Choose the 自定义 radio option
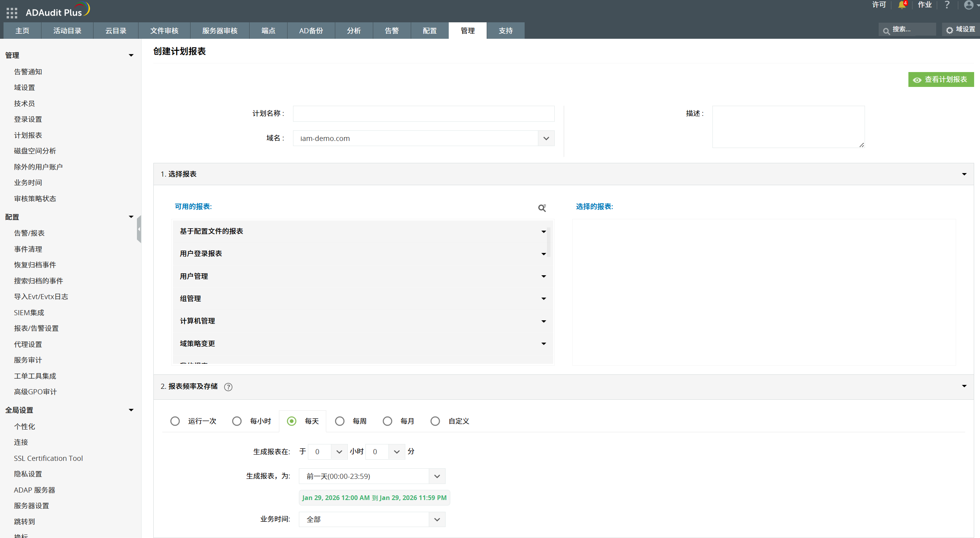 pyautogui.click(x=435, y=421)
